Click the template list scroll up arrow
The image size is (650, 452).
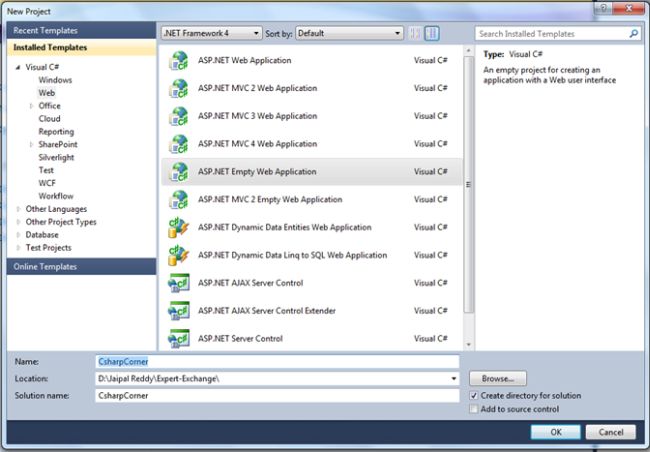(468, 51)
